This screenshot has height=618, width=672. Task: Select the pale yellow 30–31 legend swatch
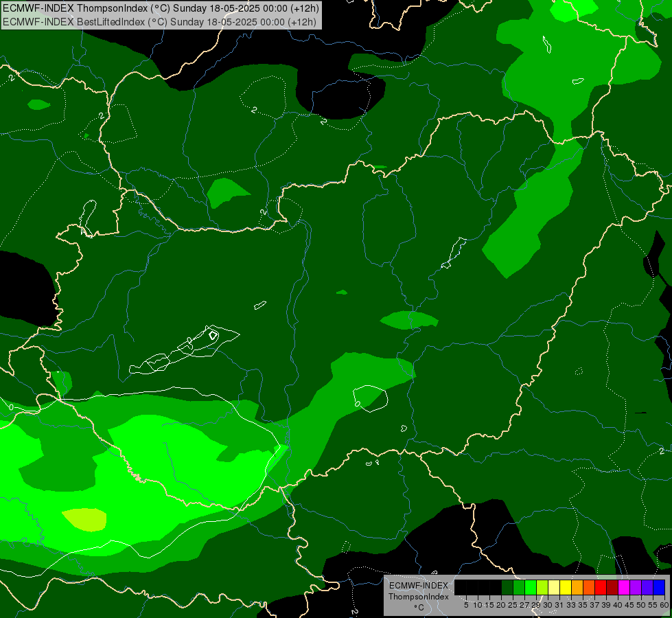554,588
